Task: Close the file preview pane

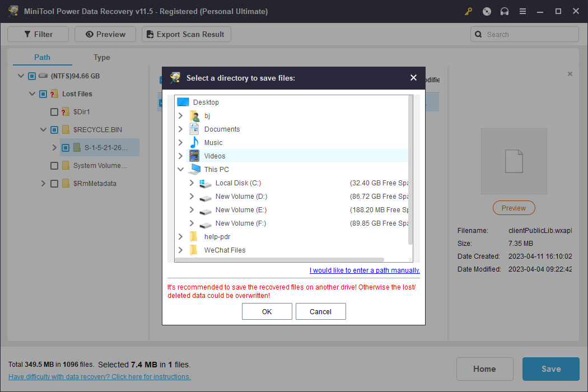Action: pos(570,74)
